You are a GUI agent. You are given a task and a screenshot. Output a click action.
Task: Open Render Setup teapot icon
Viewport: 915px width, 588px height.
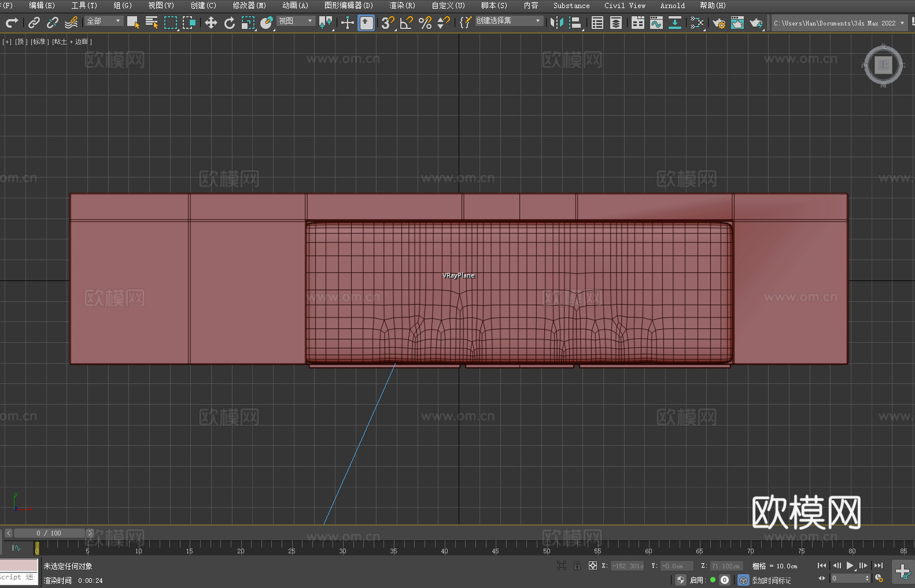(719, 23)
